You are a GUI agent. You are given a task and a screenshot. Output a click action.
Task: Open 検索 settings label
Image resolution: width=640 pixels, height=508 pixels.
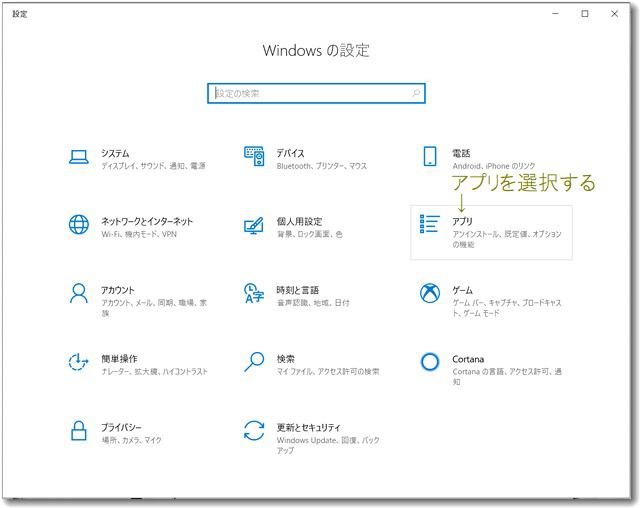285,359
